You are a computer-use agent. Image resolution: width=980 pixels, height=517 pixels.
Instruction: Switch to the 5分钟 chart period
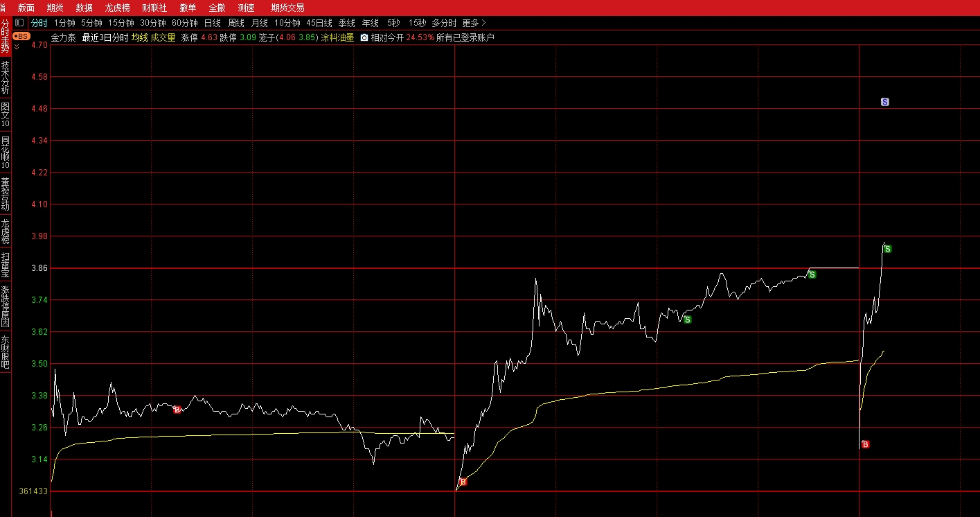91,23
